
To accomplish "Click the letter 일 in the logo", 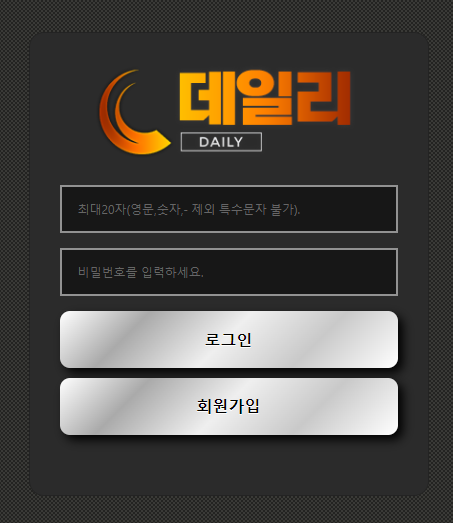I will [x=267, y=98].
